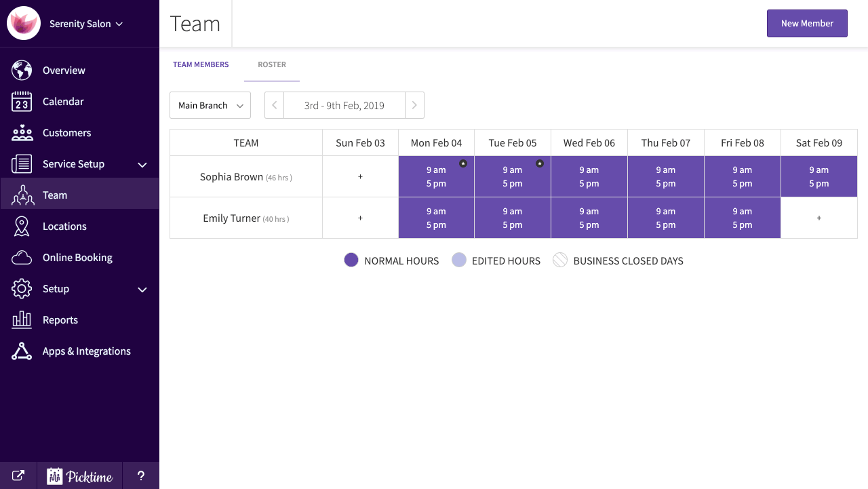Click the Calendar icon in sidebar
Screen dimensions: 868x489
tap(22, 102)
